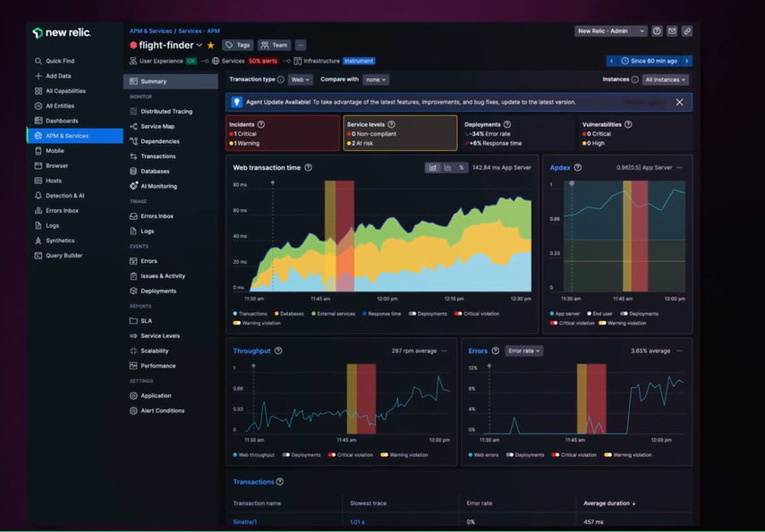
Task: Copy permalink using the link icon
Action: tap(686, 31)
